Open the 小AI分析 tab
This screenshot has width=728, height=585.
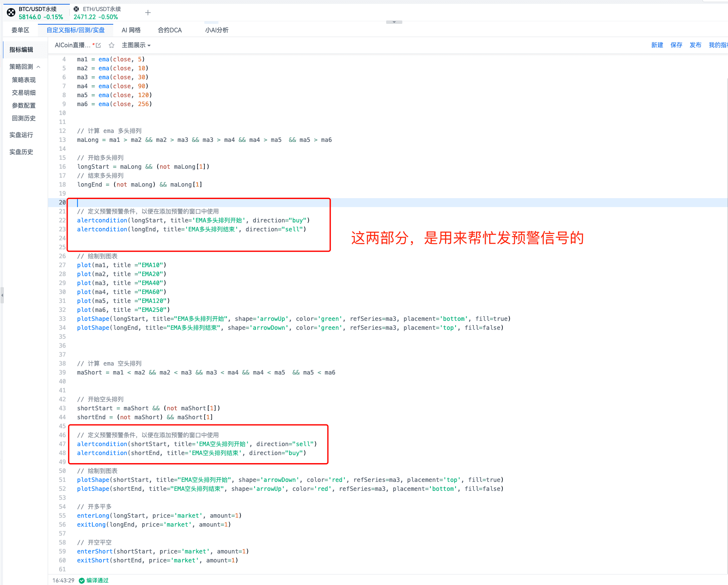217,30
